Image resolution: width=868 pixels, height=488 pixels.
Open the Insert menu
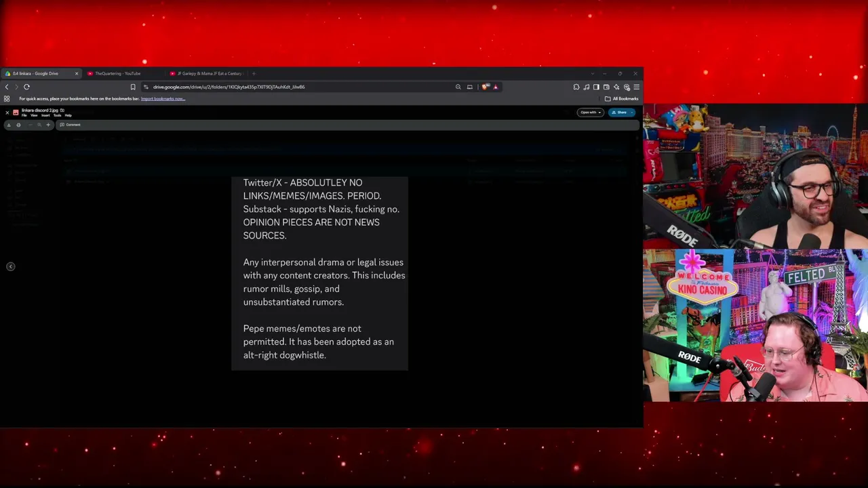[x=45, y=116]
